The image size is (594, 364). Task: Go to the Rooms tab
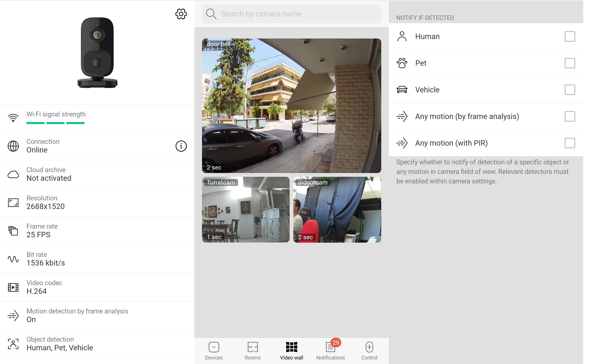[x=252, y=351]
